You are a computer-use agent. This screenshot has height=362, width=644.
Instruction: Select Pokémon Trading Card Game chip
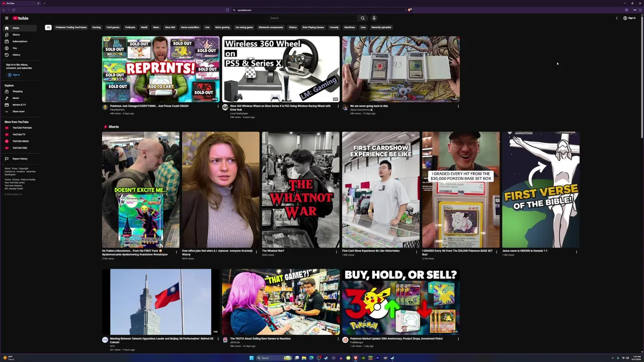(71, 27)
